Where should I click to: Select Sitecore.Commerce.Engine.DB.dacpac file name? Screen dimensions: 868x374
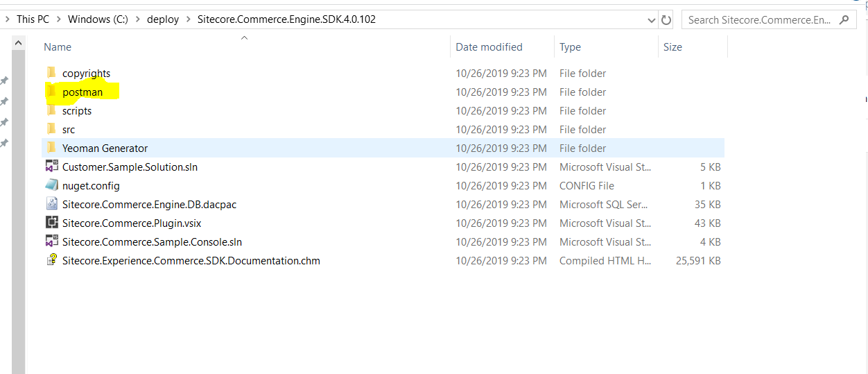[149, 204]
